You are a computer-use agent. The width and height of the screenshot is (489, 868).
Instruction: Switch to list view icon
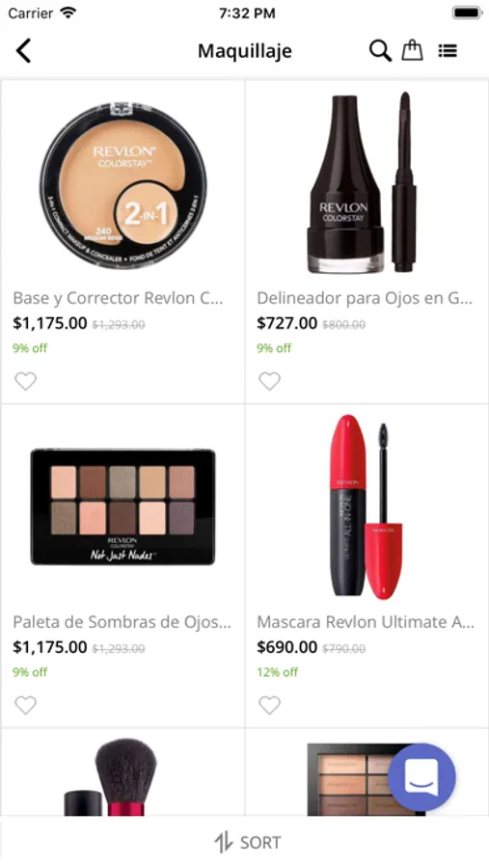[x=448, y=51]
